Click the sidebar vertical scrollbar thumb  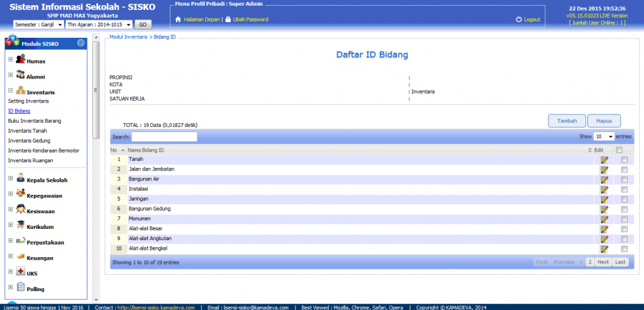coord(96,91)
